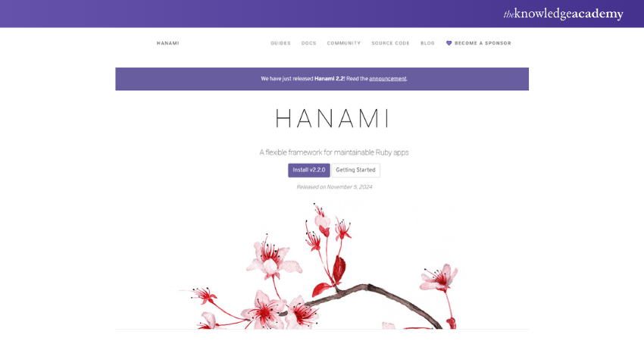644x341 pixels.
Task: Visit the Blog section
Action: pos(427,43)
